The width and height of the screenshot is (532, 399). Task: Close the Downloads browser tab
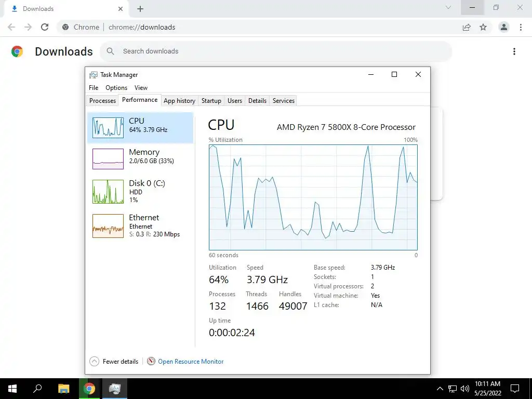[x=121, y=9]
